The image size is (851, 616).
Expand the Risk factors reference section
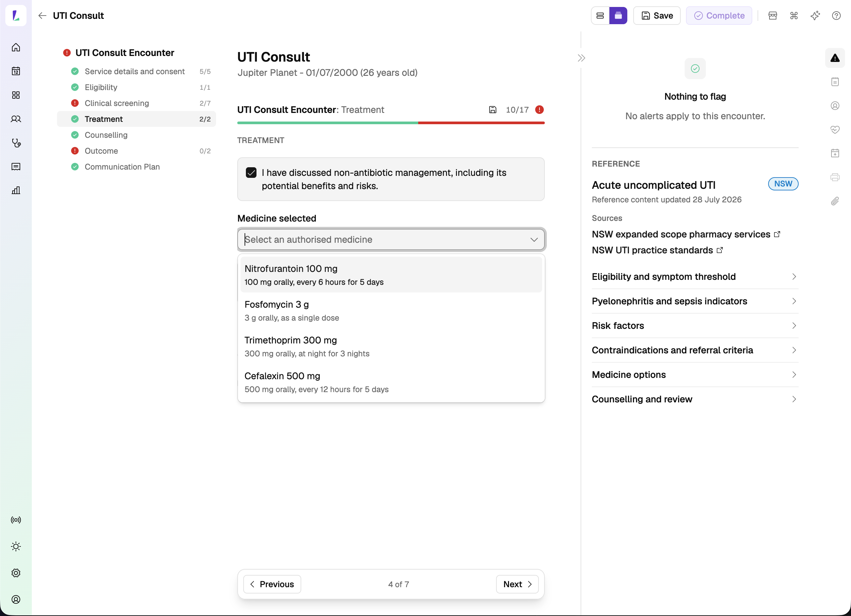[x=695, y=326]
